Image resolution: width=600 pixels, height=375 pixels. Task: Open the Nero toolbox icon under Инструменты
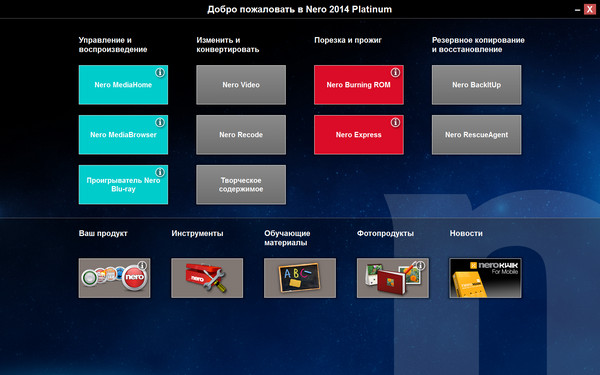pyautogui.click(x=207, y=278)
